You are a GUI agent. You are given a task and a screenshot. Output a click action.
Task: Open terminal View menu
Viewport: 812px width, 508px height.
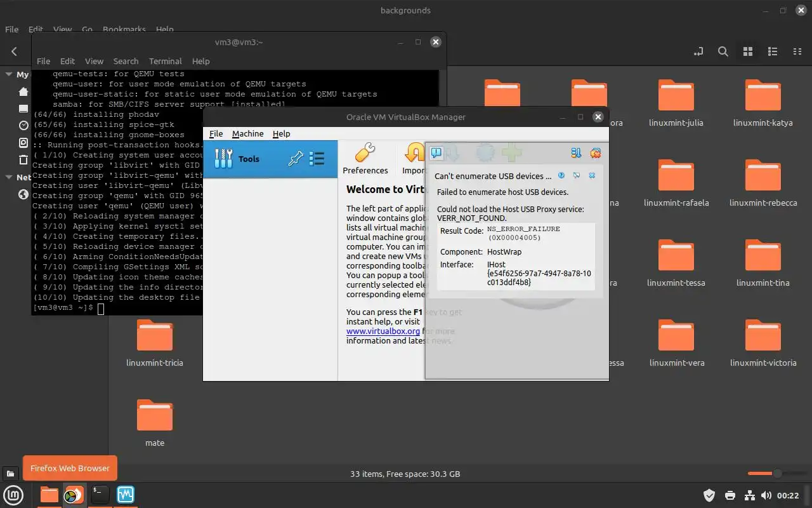94,61
